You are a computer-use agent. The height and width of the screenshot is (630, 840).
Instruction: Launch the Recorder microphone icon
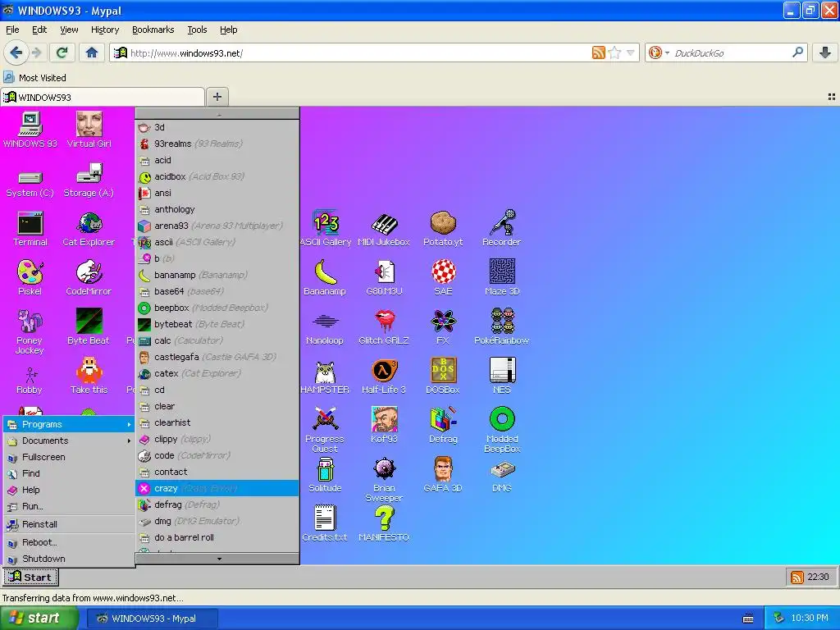(x=502, y=230)
